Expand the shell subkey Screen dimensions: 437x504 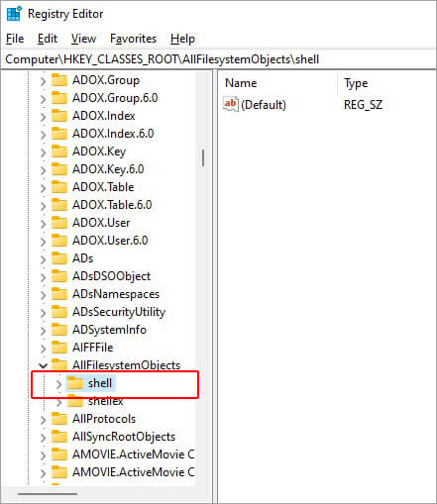point(58,384)
